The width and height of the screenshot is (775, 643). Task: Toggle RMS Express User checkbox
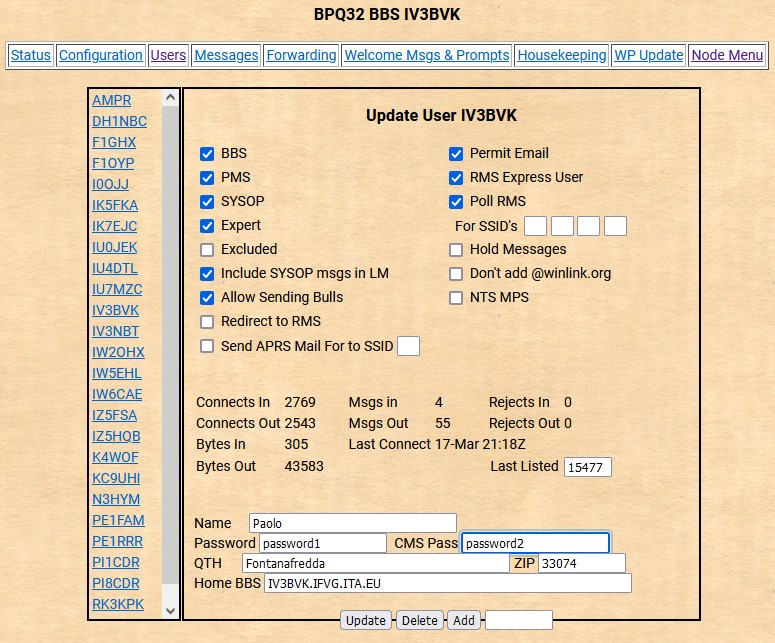pyautogui.click(x=456, y=177)
